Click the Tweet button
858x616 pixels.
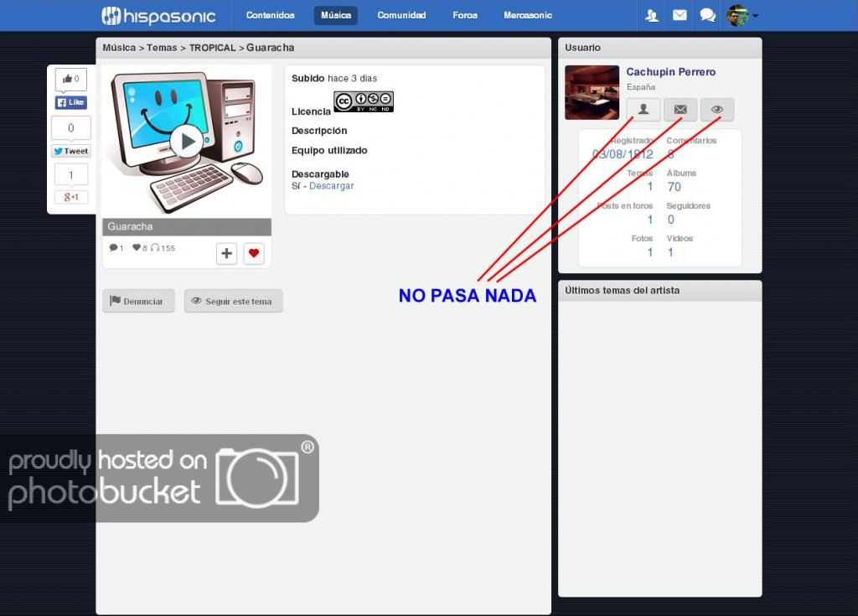tap(71, 151)
